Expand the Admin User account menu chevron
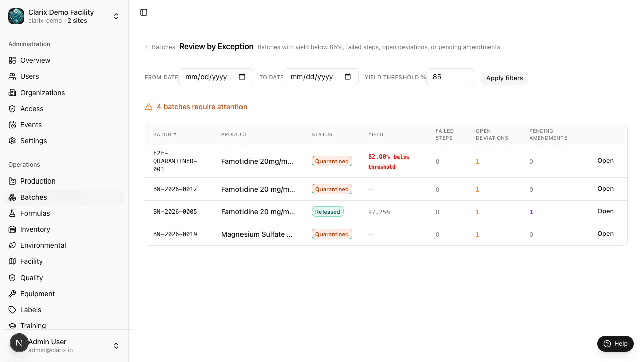The image size is (644, 362). [116, 346]
